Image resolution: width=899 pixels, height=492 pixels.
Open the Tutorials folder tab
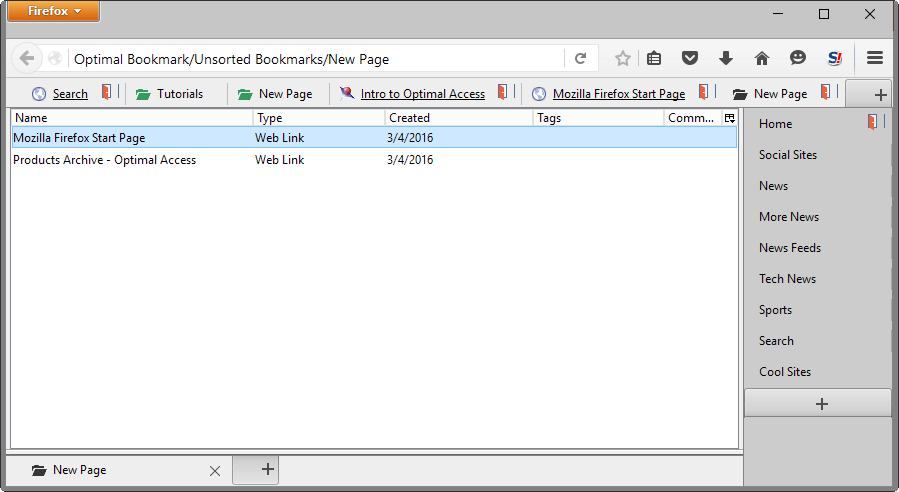[x=170, y=94]
